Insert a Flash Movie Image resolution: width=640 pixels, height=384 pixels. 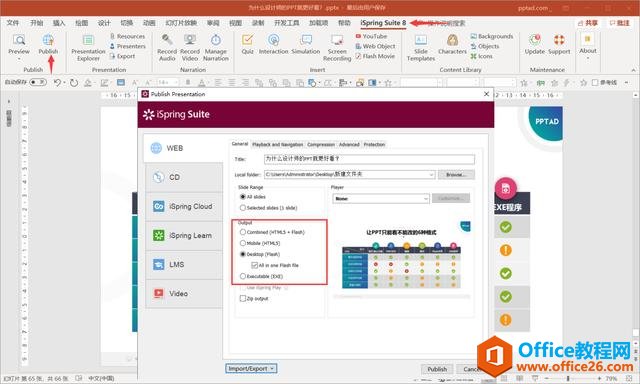[x=375, y=56]
